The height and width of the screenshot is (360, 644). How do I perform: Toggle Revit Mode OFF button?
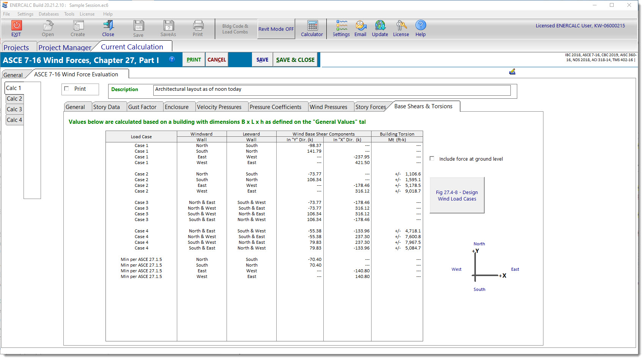[276, 29]
